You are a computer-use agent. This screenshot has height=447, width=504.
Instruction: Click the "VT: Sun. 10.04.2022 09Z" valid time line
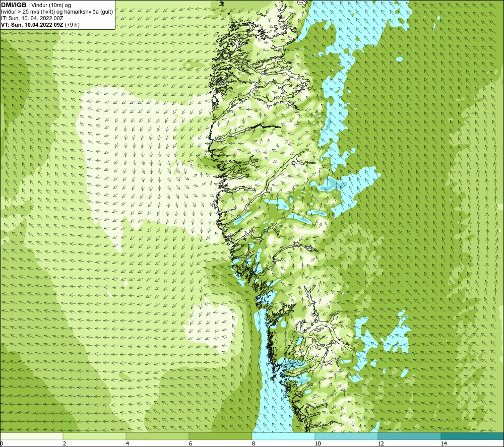point(40,25)
